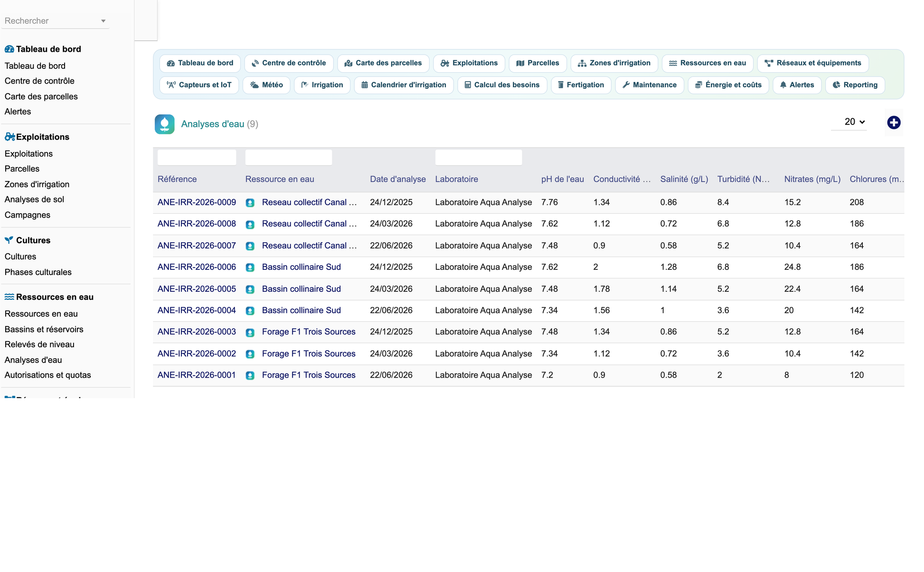Open Analyses de sol in sidebar

point(34,200)
